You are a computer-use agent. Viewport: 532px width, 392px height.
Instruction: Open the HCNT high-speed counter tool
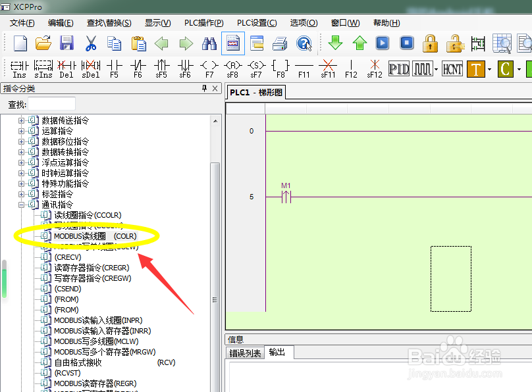(x=452, y=69)
